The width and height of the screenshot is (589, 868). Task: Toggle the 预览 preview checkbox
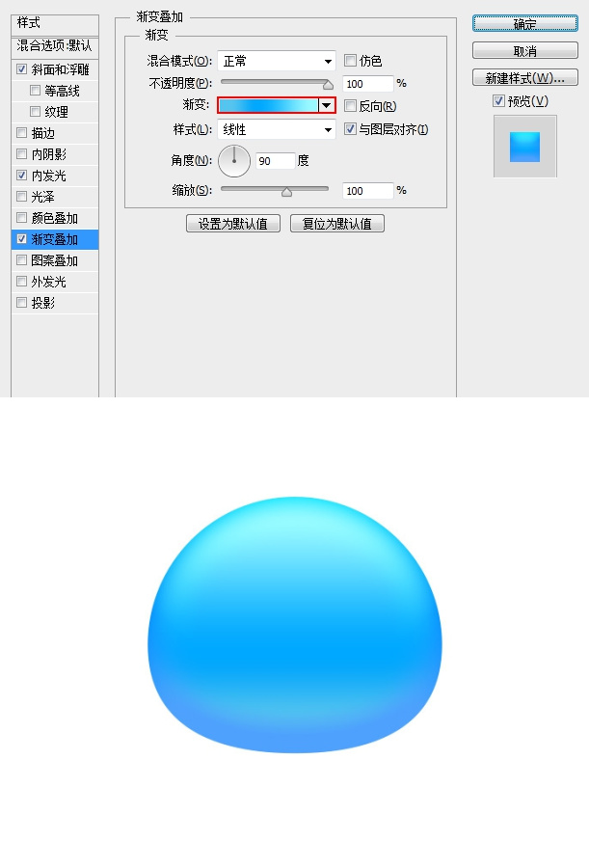(498, 100)
